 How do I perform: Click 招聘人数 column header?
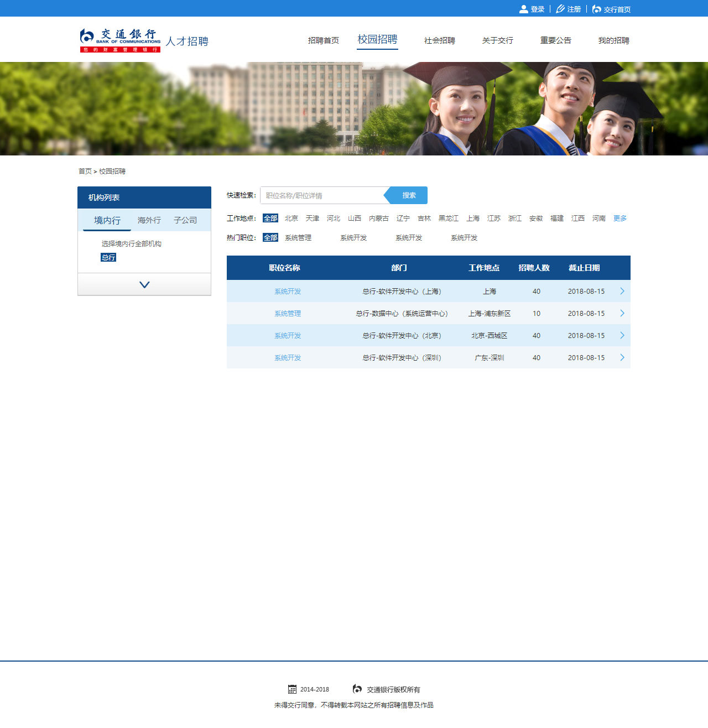(x=534, y=268)
